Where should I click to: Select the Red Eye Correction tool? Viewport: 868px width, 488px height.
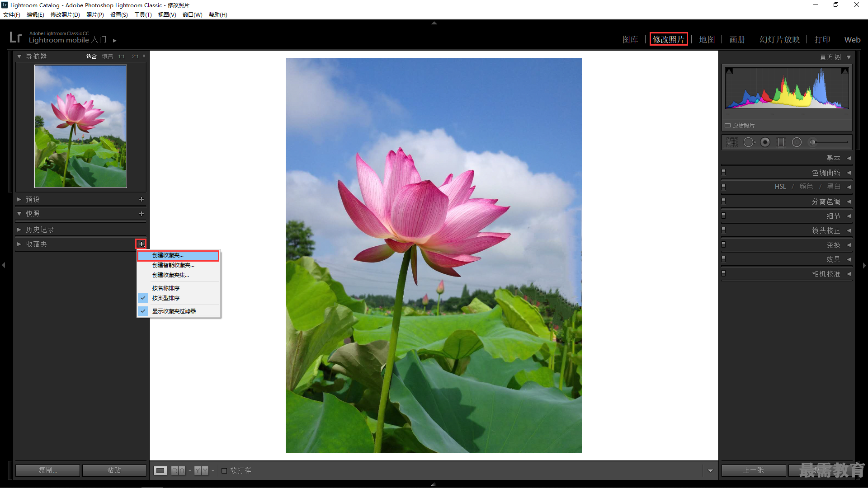(765, 142)
